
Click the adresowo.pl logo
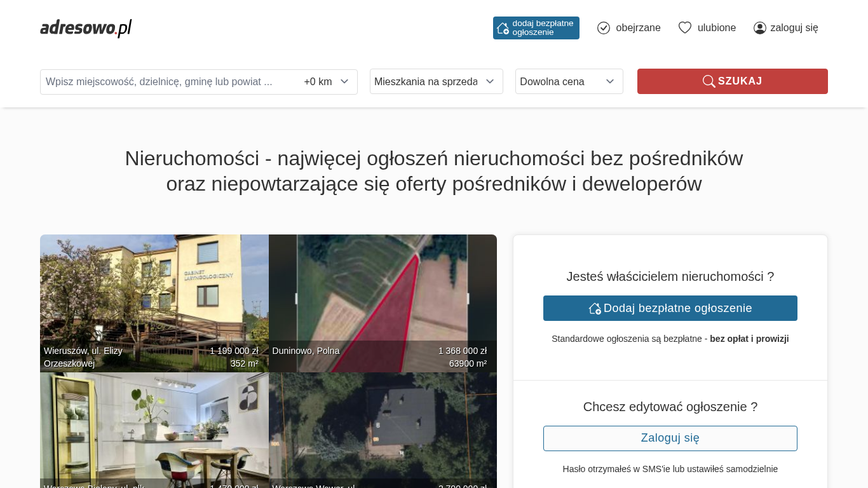(x=86, y=28)
